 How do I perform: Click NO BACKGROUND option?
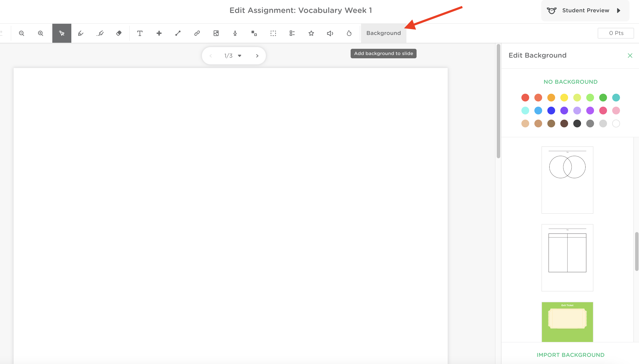pos(570,82)
